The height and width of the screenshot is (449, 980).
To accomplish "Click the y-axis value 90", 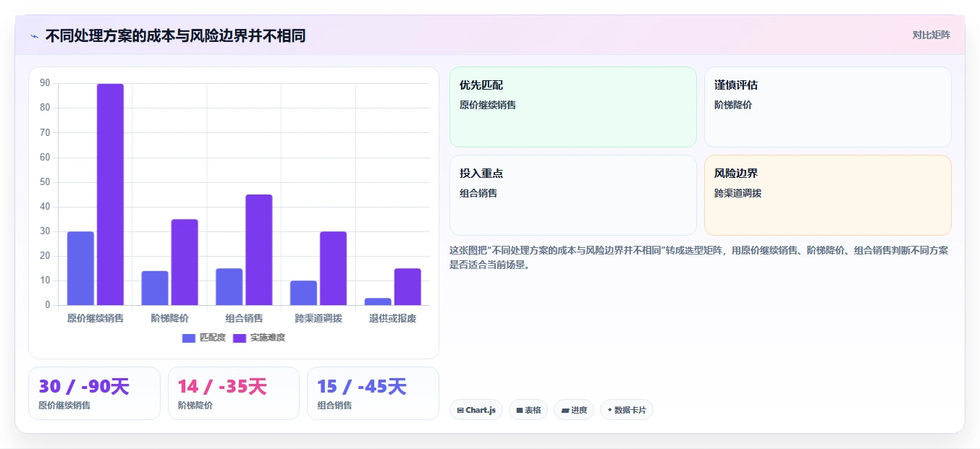I will (x=46, y=83).
